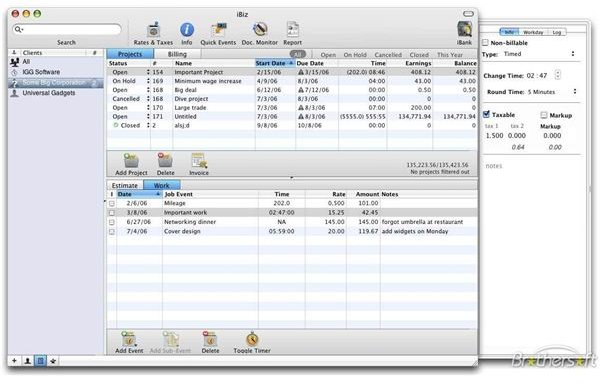
Task: Filter projects by Cancelled
Action: pyautogui.click(x=388, y=55)
